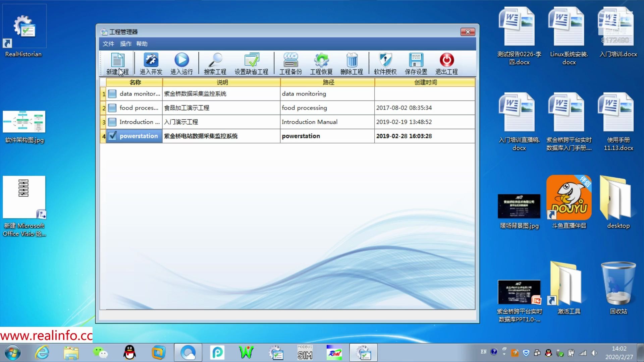Image resolution: width=644 pixels, height=362 pixels.
Task: Select Introduction Manual project entry
Action: (287, 122)
